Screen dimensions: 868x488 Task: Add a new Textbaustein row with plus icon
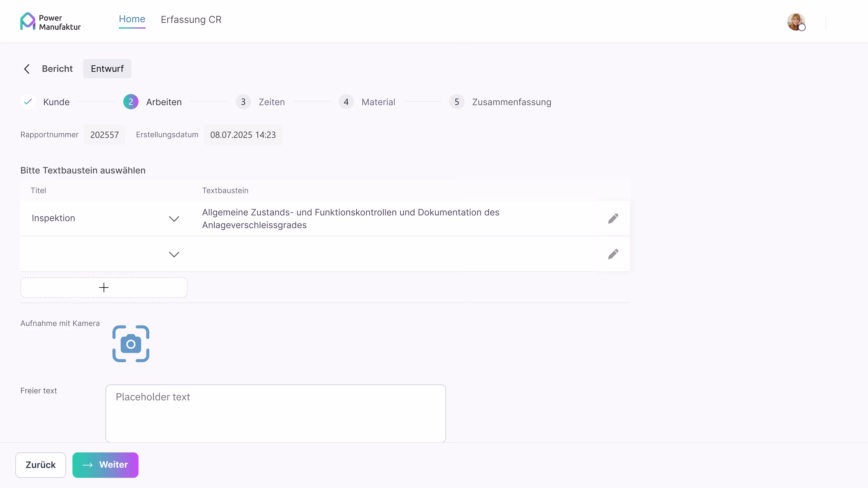103,287
